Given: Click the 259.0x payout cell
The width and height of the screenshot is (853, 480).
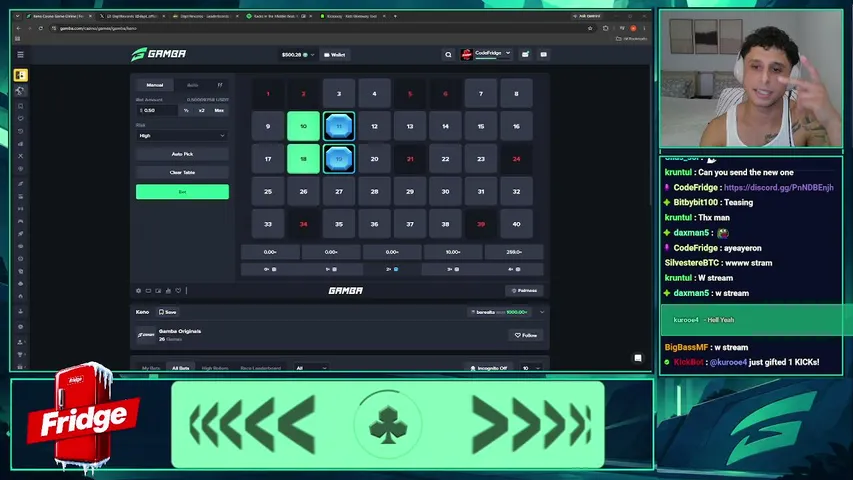Looking at the screenshot, I should (x=514, y=252).
